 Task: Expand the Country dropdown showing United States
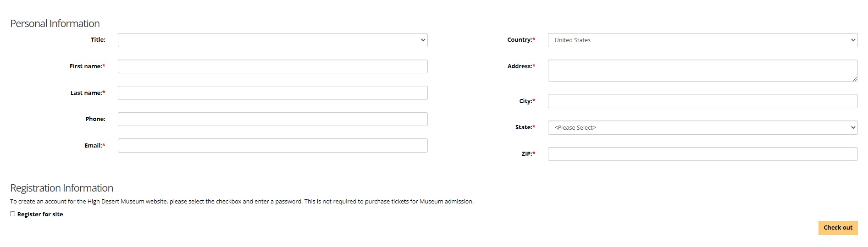(x=702, y=40)
